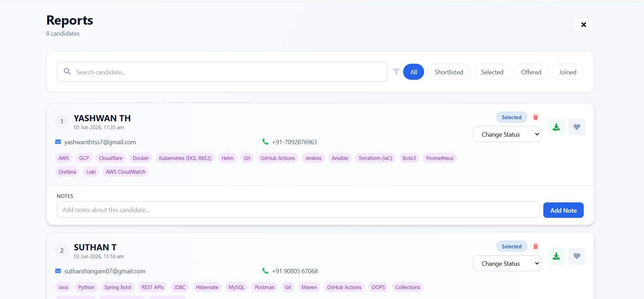Click the email icon beside suthanthangam07@gmail.com
This screenshot has width=644, height=299.
tap(58, 271)
